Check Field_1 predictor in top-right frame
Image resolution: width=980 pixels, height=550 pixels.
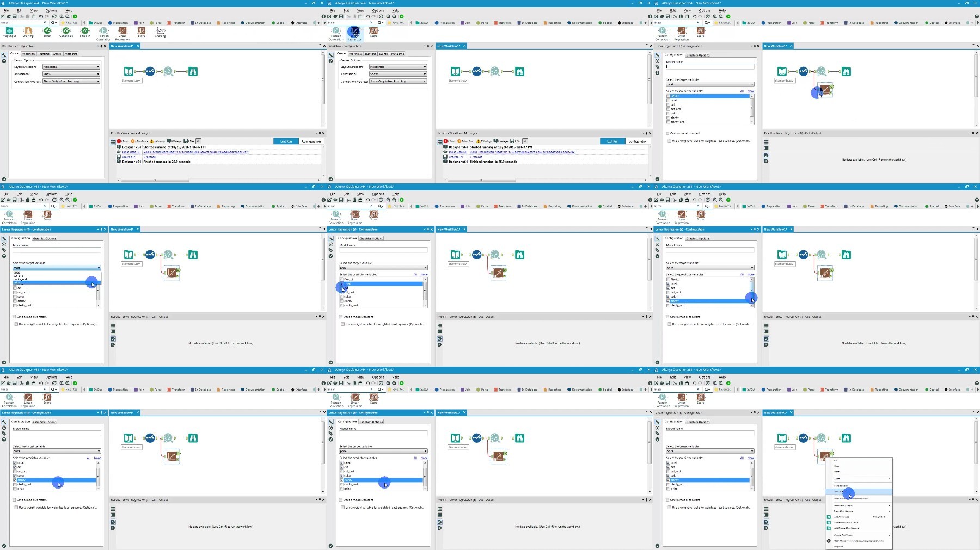point(668,96)
